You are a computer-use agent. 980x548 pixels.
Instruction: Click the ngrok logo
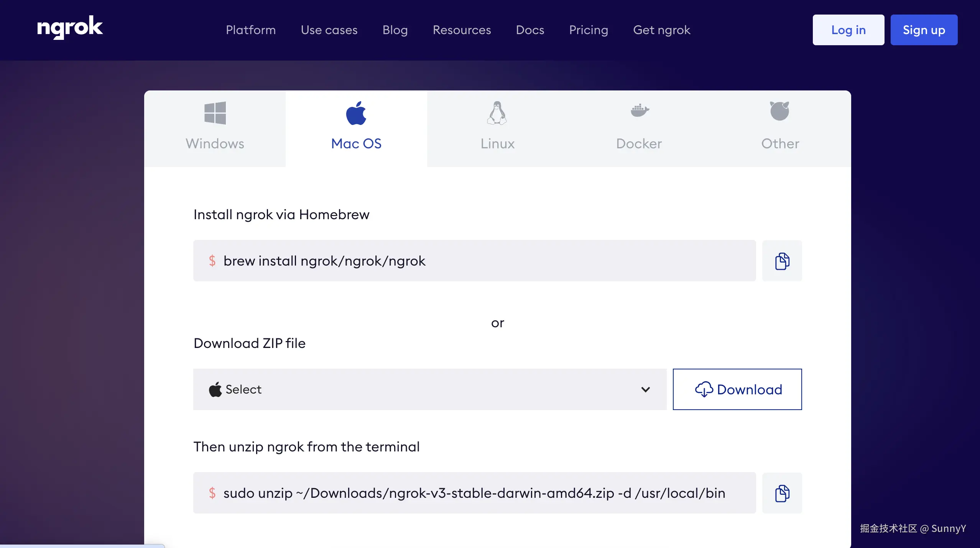(70, 28)
